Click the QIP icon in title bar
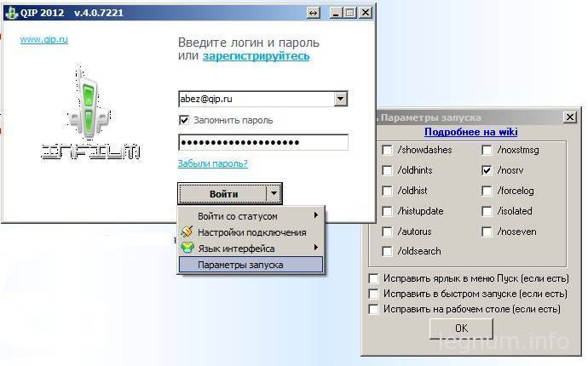 coord(11,13)
